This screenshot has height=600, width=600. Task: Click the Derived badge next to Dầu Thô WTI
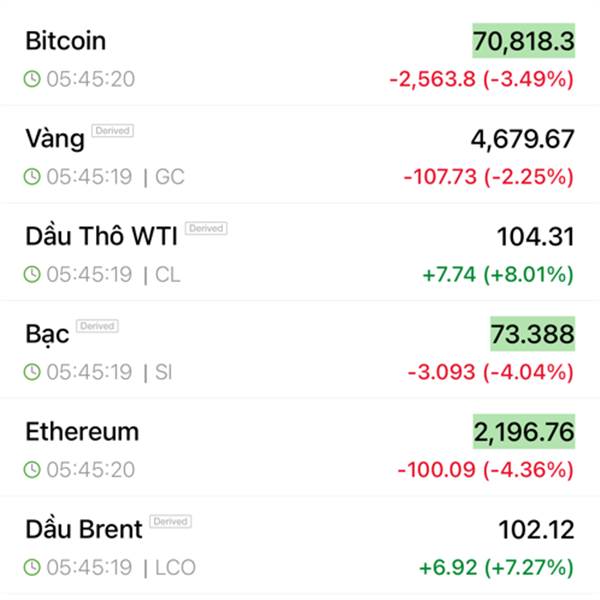(x=206, y=229)
